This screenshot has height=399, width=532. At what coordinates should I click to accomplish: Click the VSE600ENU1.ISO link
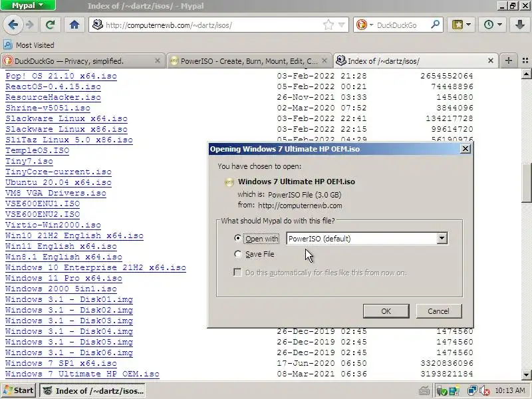click(43, 203)
